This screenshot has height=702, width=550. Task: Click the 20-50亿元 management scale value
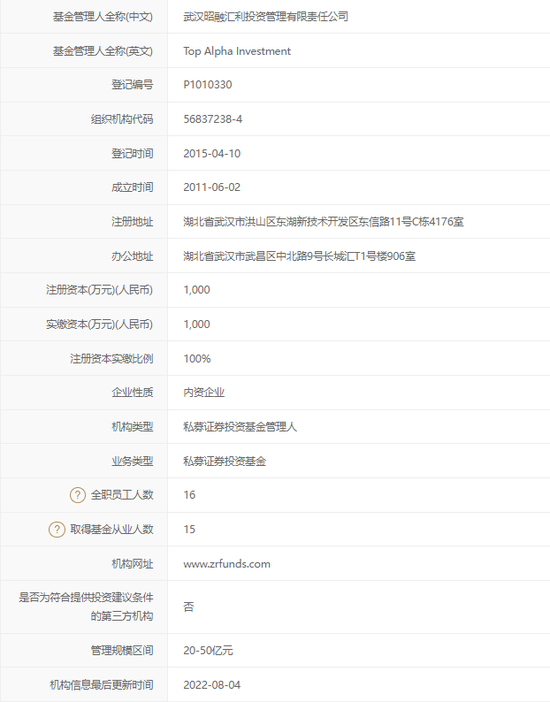(208, 650)
